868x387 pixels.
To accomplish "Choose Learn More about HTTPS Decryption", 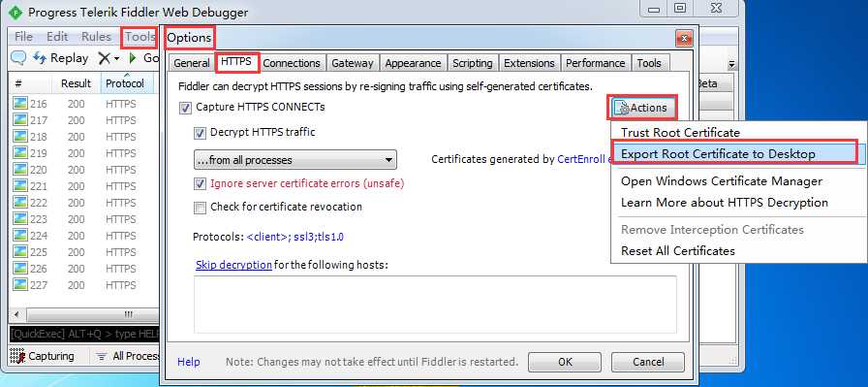I will tap(725, 203).
